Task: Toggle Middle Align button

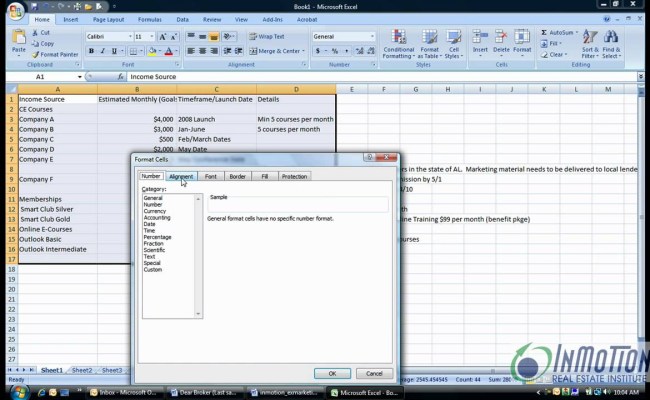Action: coord(202,36)
